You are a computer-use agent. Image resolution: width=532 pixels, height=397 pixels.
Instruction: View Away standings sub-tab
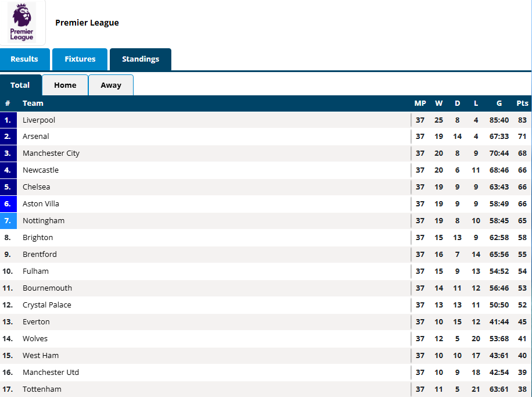pyautogui.click(x=111, y=85)
